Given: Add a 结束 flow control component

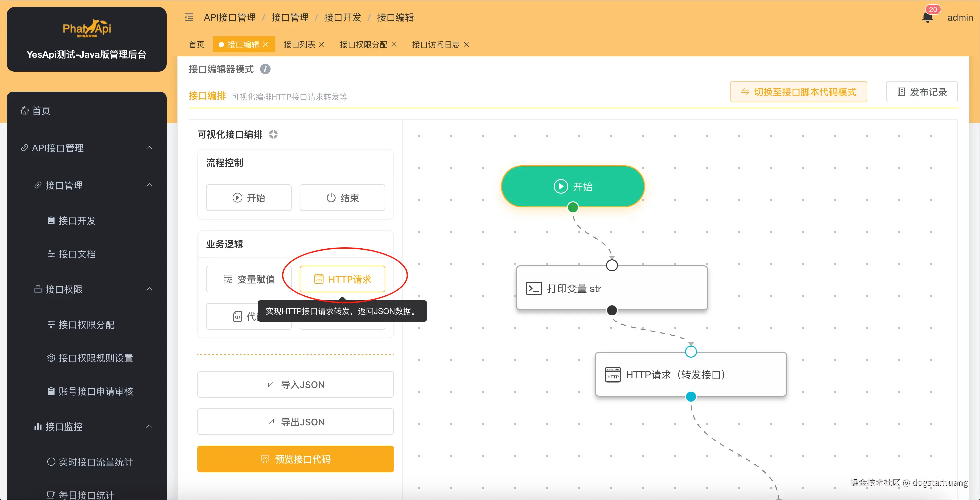Looking at the screenshot, I should point(342,198).
